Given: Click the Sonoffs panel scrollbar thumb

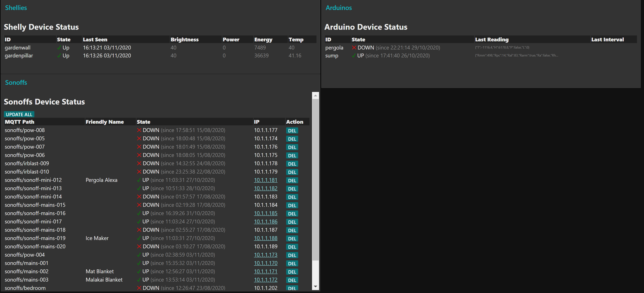Looking at the screenshot, I should pyautogui.click(x=316, y=180).
